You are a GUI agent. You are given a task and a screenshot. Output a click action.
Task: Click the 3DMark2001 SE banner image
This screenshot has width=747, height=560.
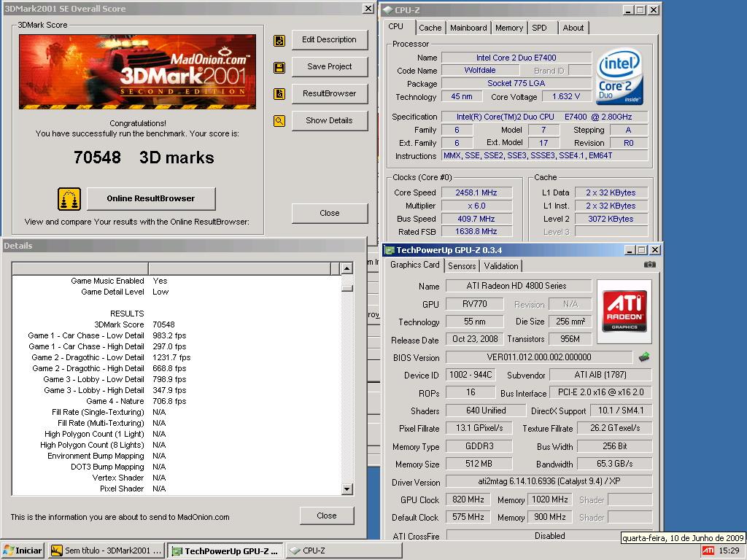coord(137,71)
